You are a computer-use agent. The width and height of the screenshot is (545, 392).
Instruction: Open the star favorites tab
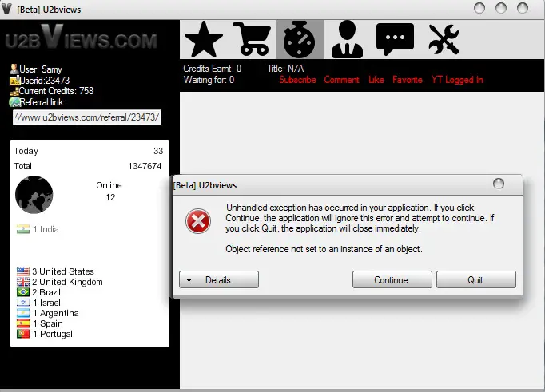click(x=204, y=40)
